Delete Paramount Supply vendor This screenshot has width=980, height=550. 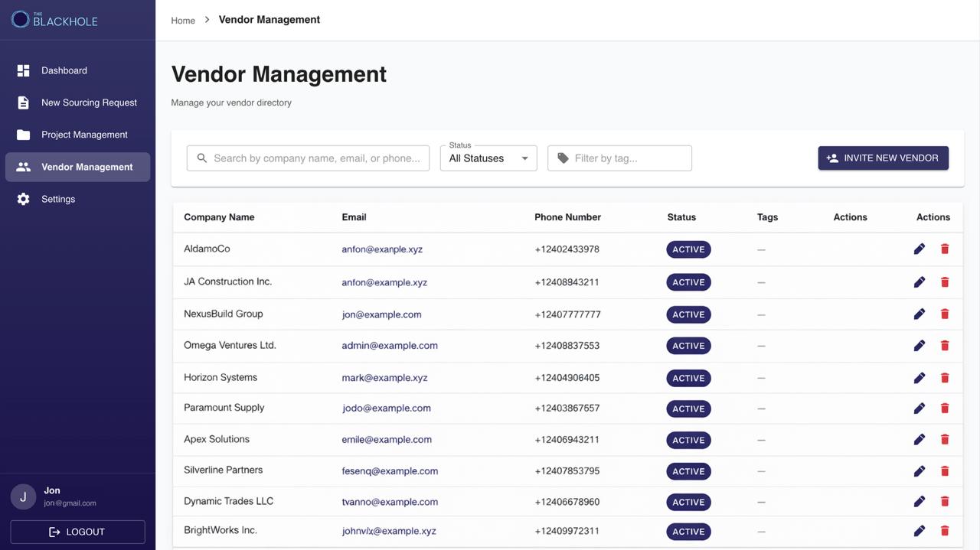pos(945,408)
